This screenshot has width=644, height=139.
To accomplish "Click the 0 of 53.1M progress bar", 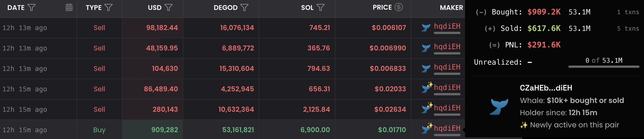I will [x=604, y=67].
